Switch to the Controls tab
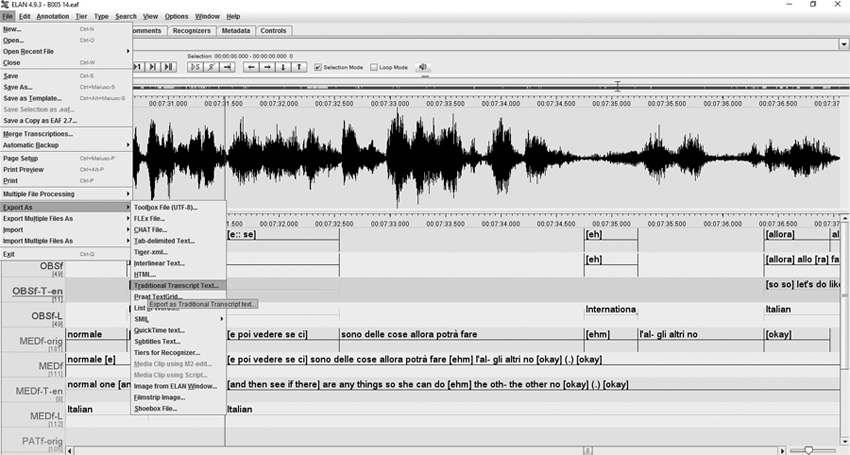The height and width of the screenshot is (455, 850). click(x=273, y=31)
